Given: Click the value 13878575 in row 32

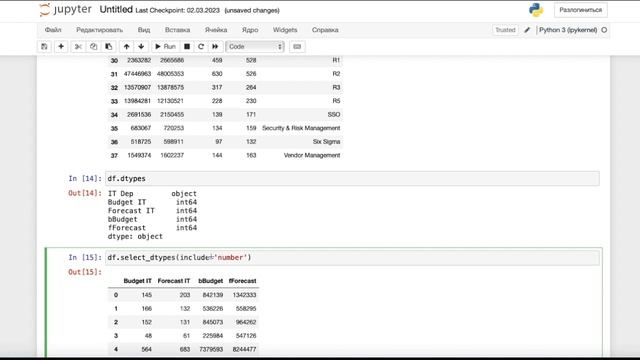Looking at the screenshot, I should 171,87.
